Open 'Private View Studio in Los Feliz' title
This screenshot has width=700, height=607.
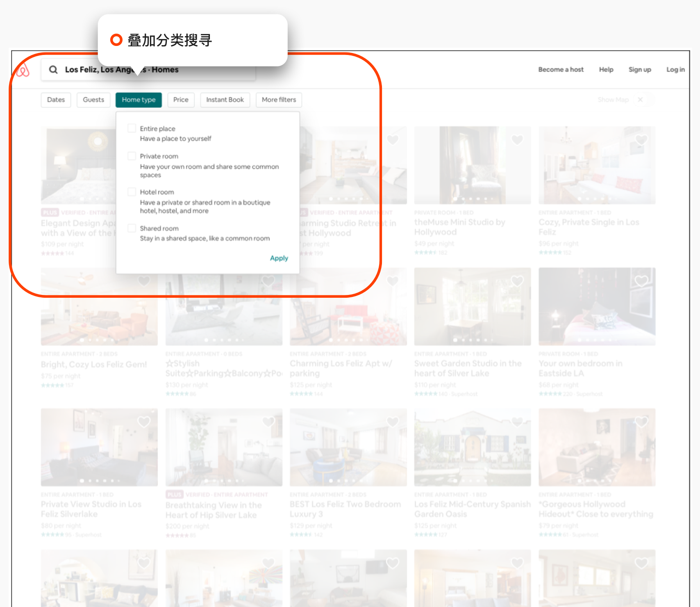point(91,509)
